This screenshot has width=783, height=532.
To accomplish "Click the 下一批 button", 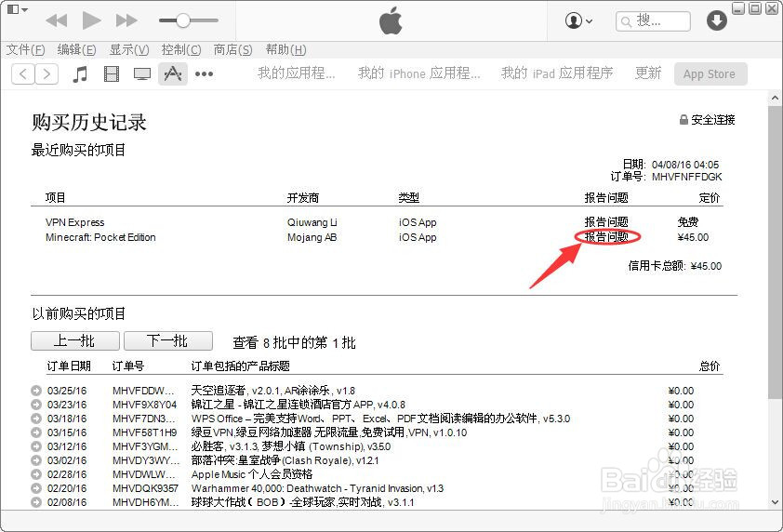I will [167, 340].
